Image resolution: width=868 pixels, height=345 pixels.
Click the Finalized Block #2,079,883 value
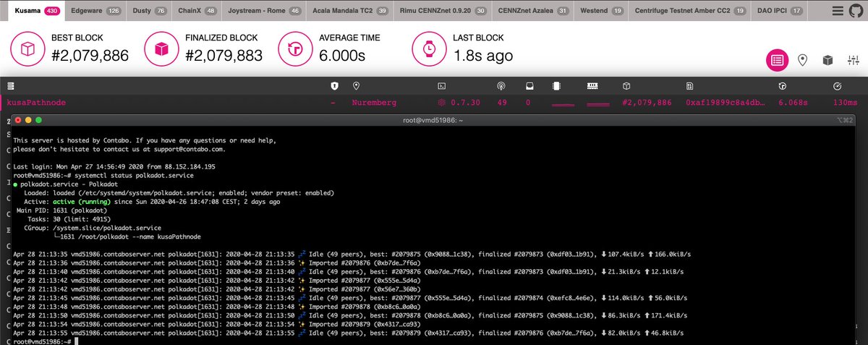[225, 56]
